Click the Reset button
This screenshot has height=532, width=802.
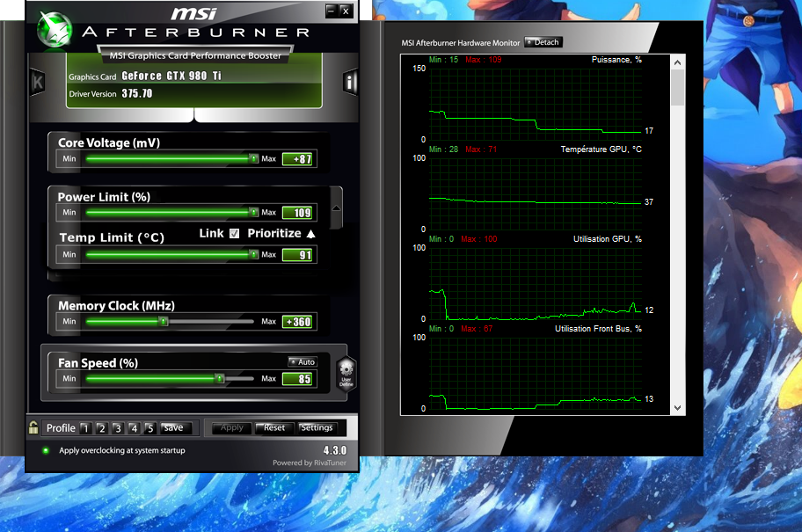[x=274, y=427]
